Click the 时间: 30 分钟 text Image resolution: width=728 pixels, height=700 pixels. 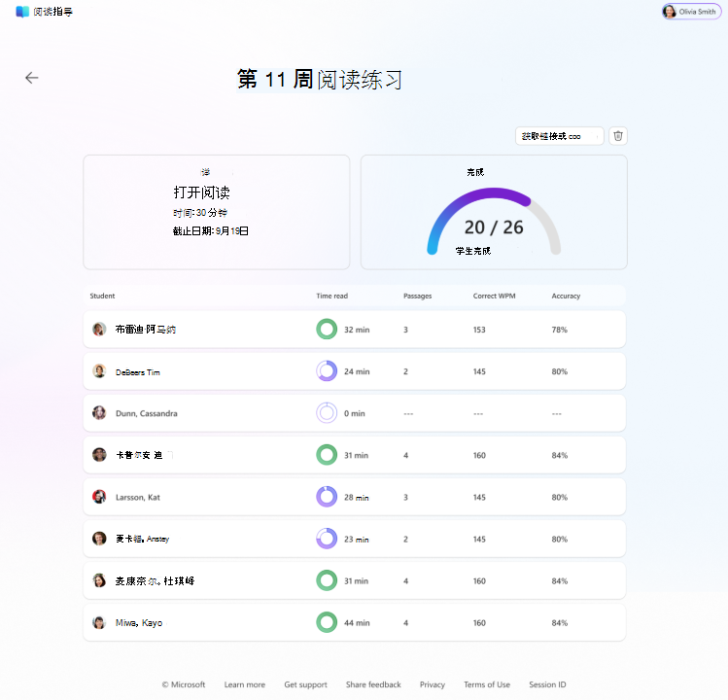pyautogui.click(x=200, y=213)
